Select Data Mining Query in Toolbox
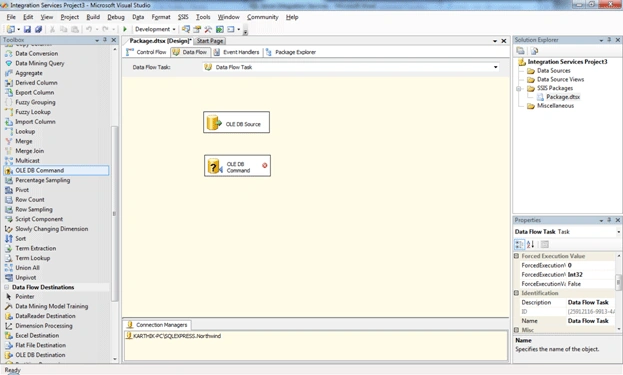This screenshot has height=375, width=623. (39, 63)
